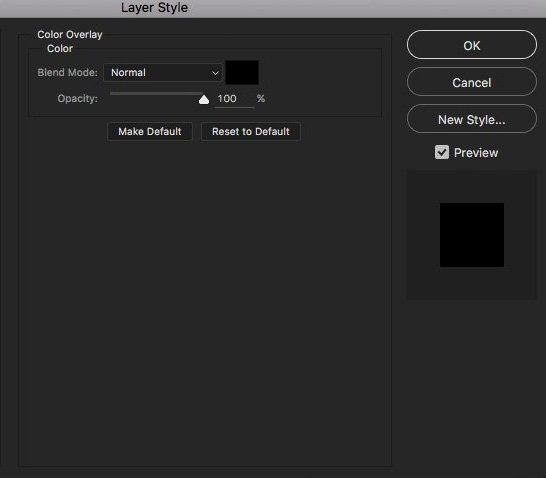The height and width of the screenshot is (478, 546).
Task: Click the black style preview thumbnail
Action: (x=472, y=235)
